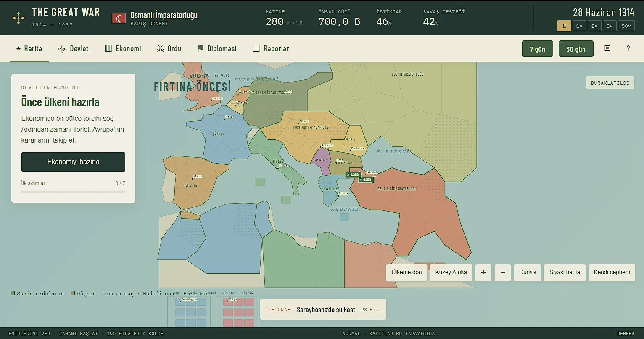
Task: Click the Fransa region on the map
Action: [x=219, y=135]
